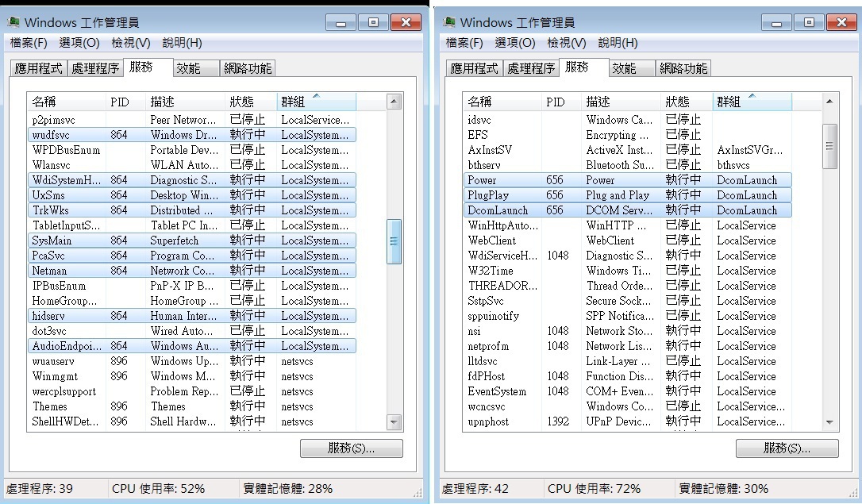Sort by 描述 column in right window

621,102
